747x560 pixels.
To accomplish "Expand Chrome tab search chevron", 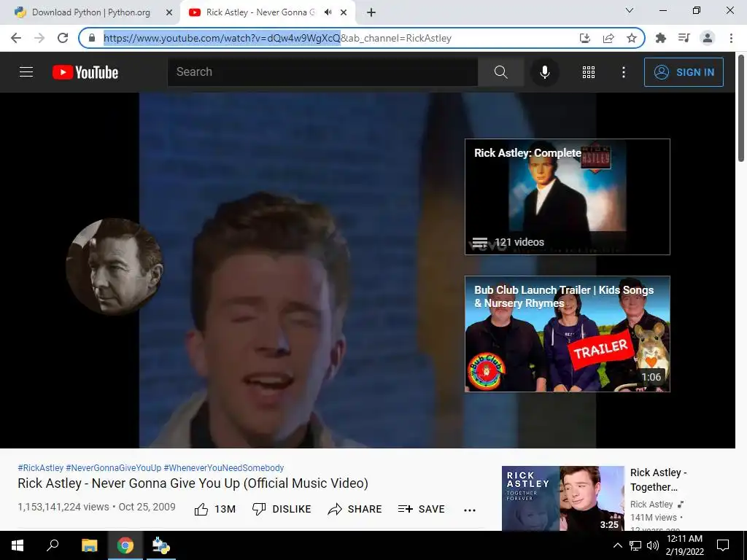I will point(630,10).
